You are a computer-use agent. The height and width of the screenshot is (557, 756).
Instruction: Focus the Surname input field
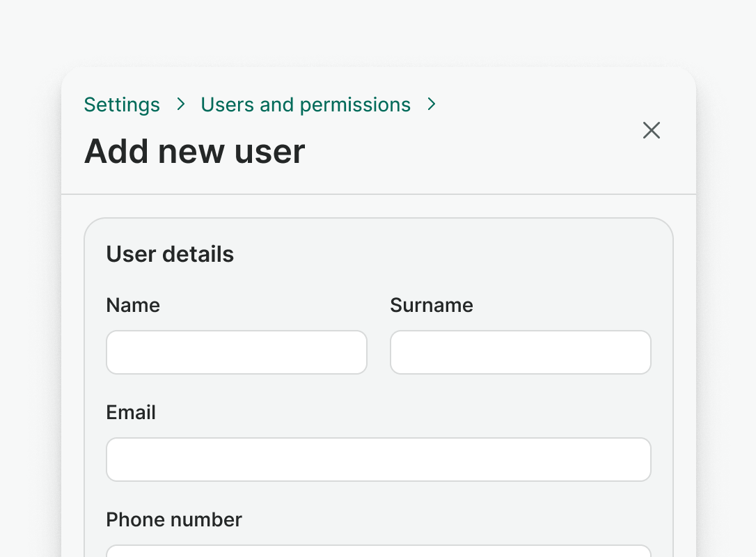click(x=520, y=352)
